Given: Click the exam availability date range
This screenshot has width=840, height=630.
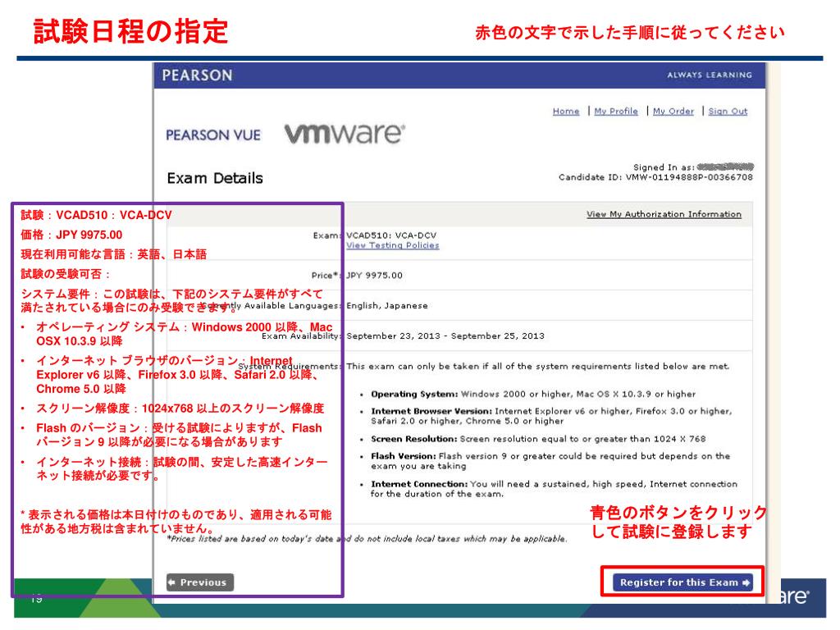Looking at the screenshot, I should 445,336.
